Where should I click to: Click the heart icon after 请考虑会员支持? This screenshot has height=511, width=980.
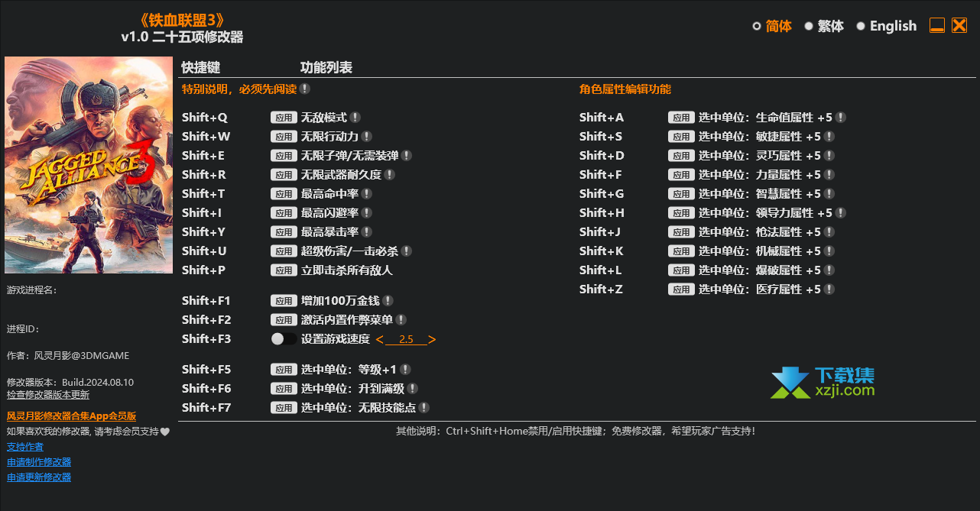(x=164, y=432)
